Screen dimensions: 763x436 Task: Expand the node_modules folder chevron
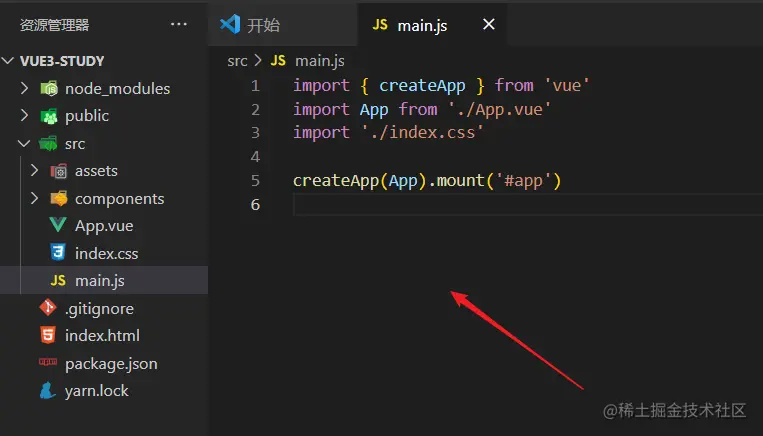pos(24,88)
